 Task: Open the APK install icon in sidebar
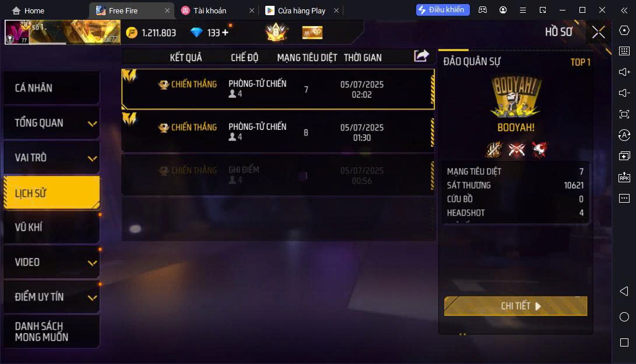[624, 177]
